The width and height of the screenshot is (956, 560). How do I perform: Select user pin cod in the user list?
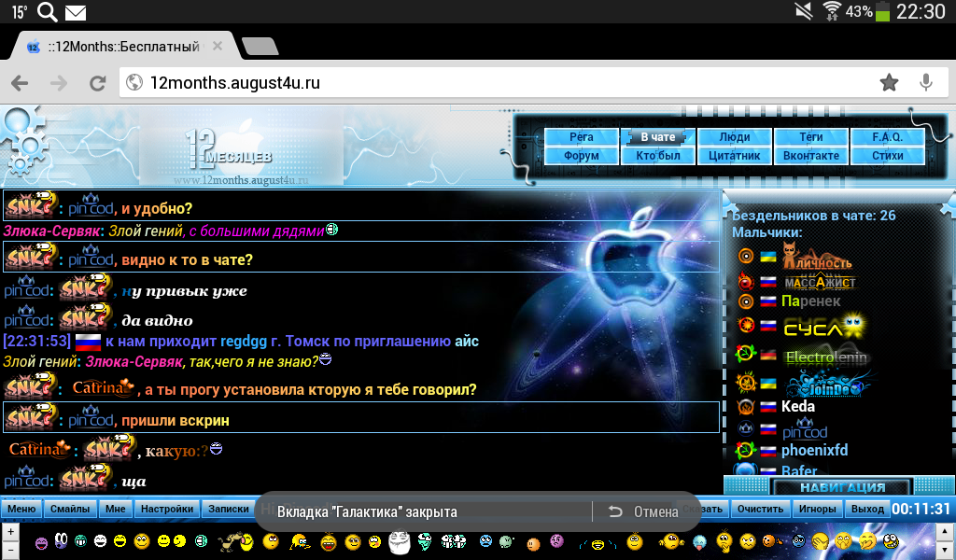[x=805, y=428]
